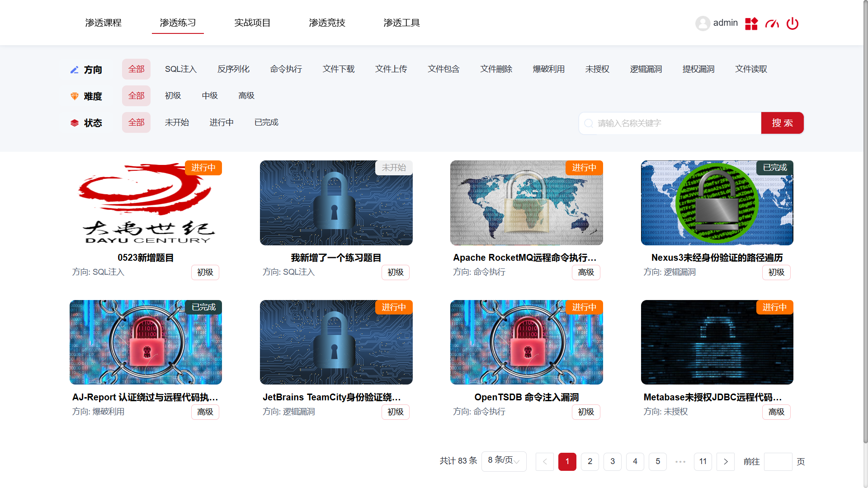Click 高级 tag on Apache RocketMQ card
Viewport: 868px width, 488px height.
pyautogui.click(x=586, y=272)
